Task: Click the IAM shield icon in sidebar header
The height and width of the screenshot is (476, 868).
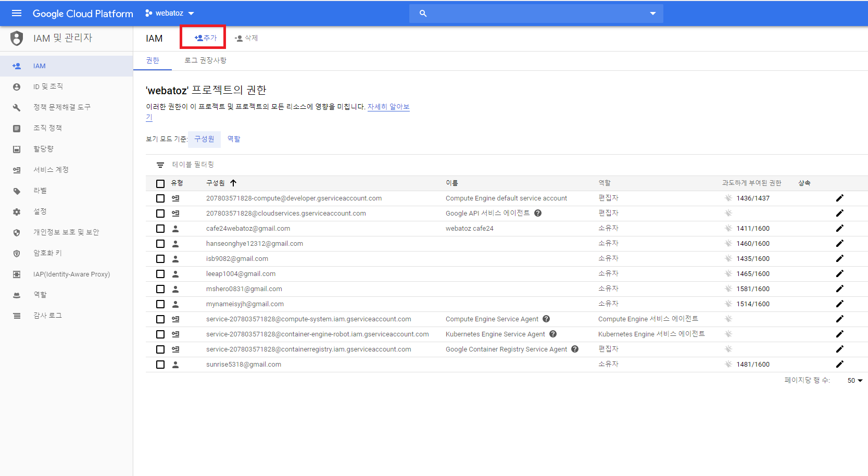Action: click(x=17, y=38)
